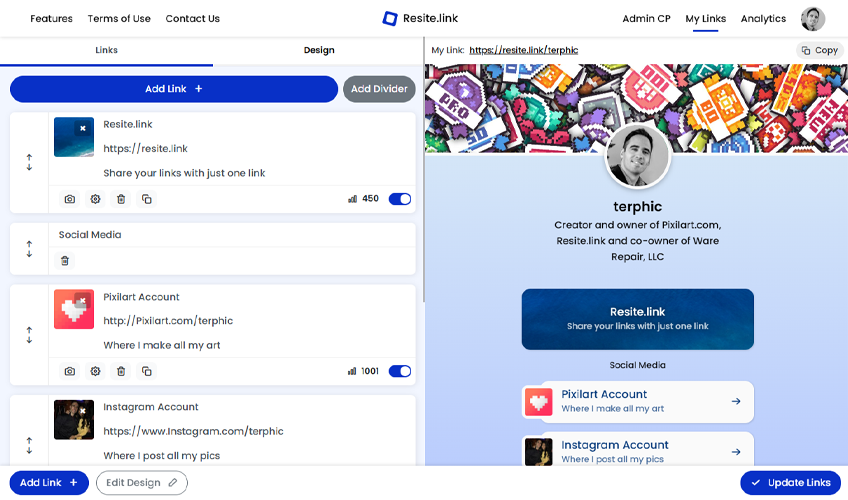Disable the Pixilart Account link toggle
848x500 pixels.
pyautogui.click(x=400, y=371)
